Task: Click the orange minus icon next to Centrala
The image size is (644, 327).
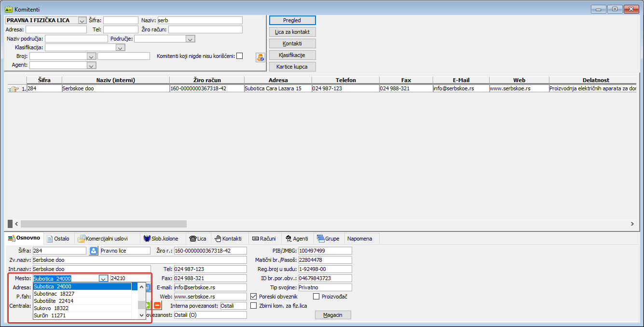Action: coord(157,306)
